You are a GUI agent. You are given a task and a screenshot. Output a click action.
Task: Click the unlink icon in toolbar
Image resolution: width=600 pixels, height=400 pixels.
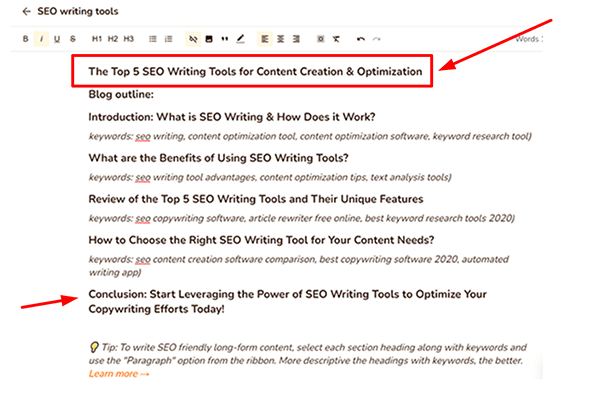[193, 39]
